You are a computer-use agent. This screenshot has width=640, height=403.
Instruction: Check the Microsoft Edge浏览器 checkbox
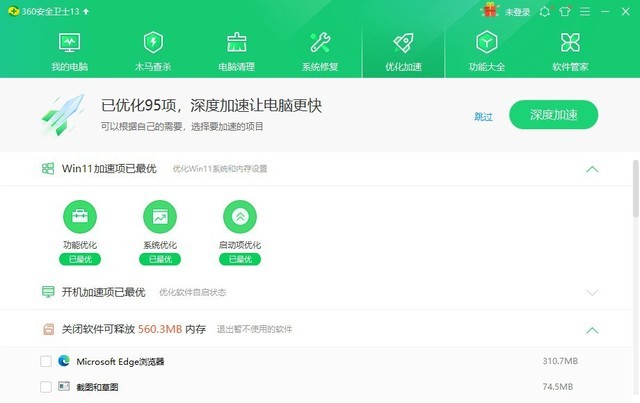[x=46, y=361]
